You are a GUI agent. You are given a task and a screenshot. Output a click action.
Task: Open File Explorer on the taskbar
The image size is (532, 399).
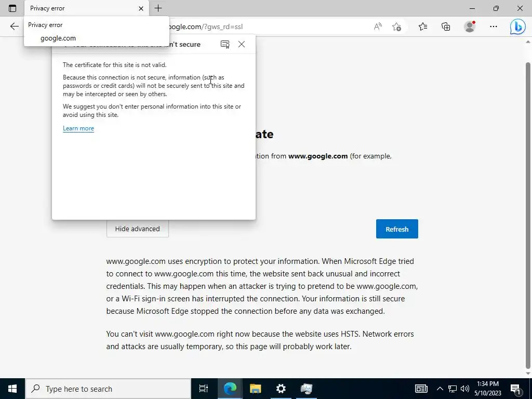coord(255,389)
